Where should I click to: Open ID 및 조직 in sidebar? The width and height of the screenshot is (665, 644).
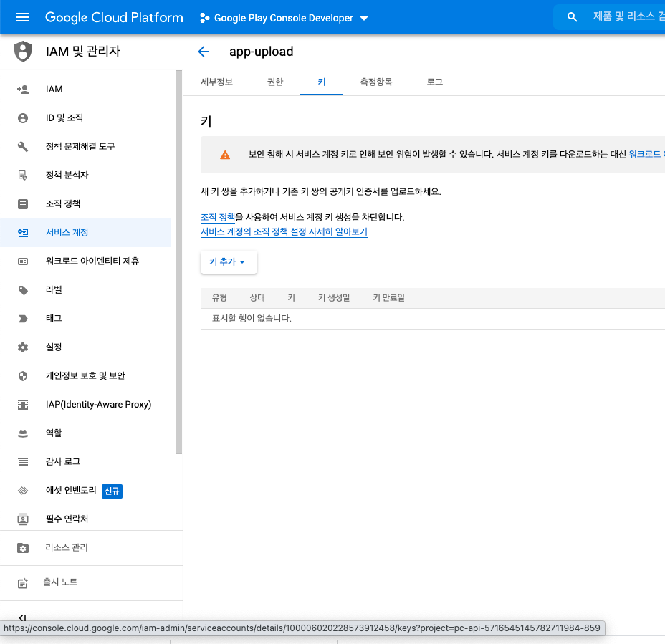pos(86,118)
